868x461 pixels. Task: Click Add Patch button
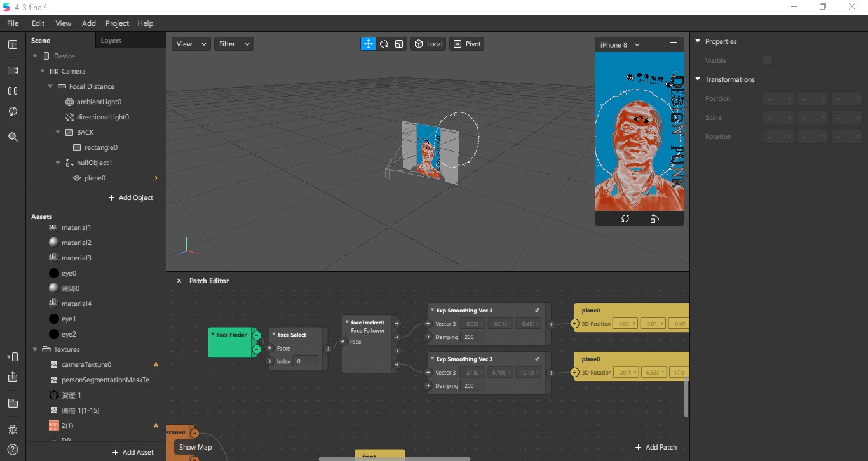coord(656,447)
